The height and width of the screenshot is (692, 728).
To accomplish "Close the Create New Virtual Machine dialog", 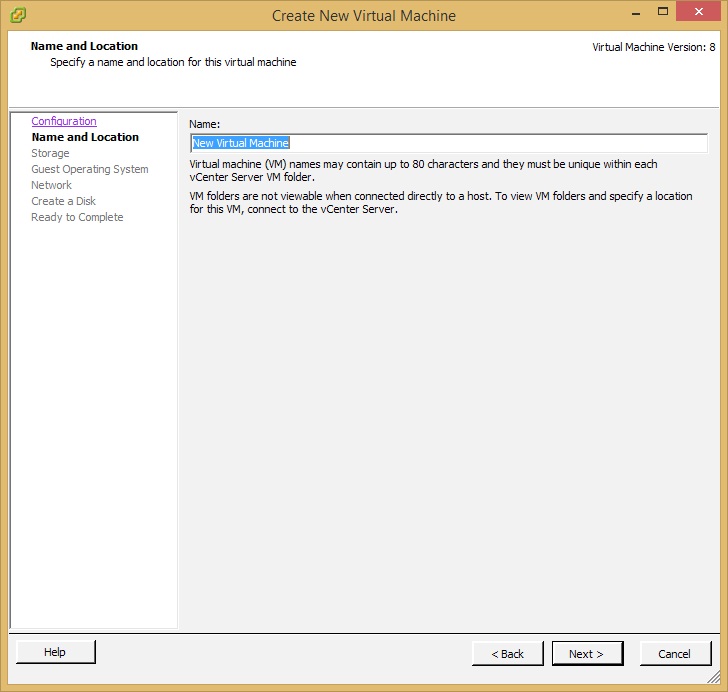I will tap(699, 12).
